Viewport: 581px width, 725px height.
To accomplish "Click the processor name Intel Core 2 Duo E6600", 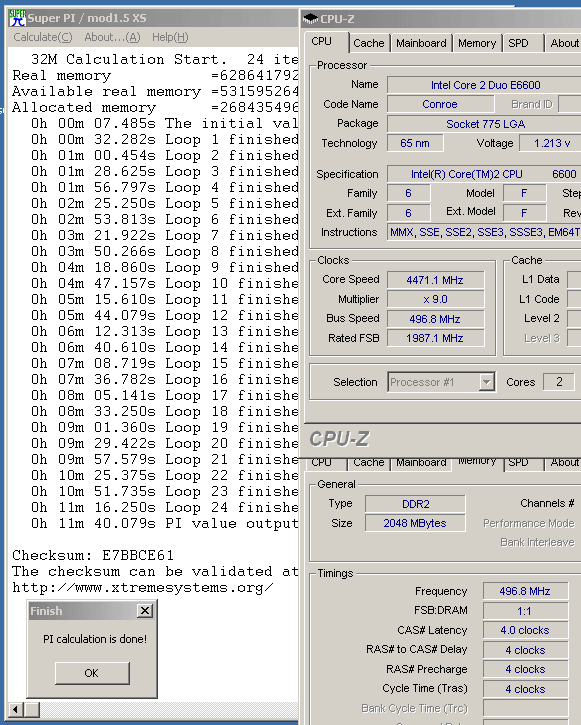I will click(x=484, y=85).
